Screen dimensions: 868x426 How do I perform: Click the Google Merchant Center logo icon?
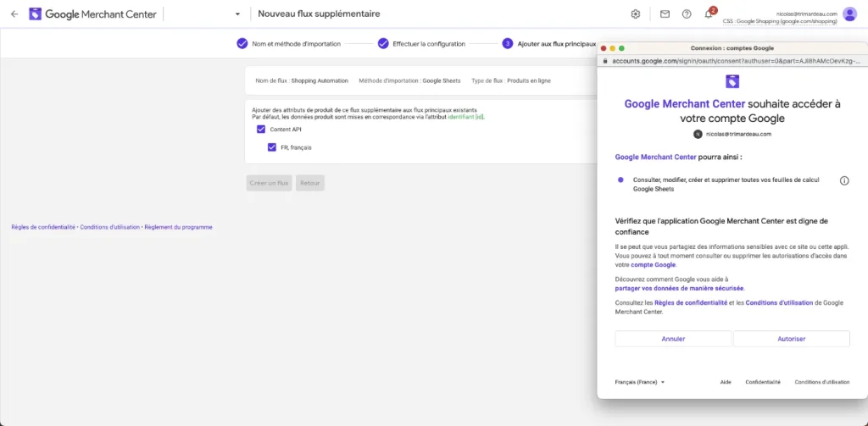click(x=35, y=14)
